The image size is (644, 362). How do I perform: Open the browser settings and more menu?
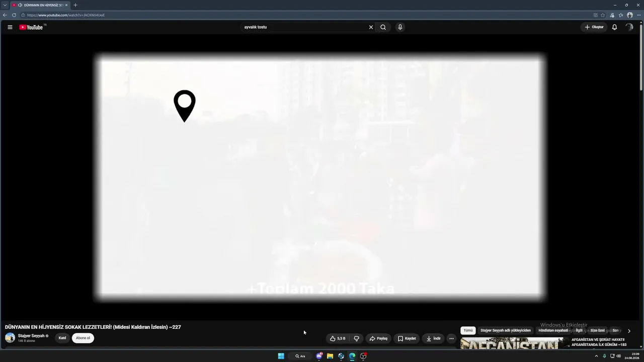tap(639, 15)
